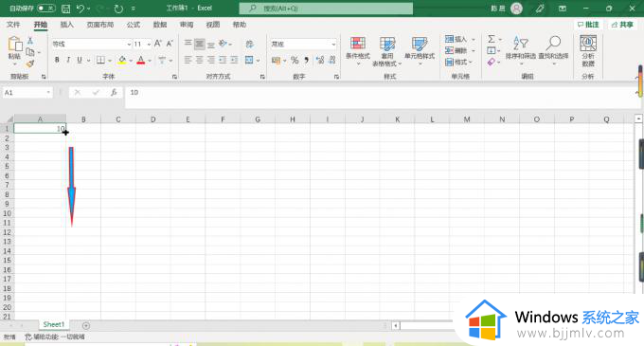Open the font color red swatch

[x=141, y=61]
